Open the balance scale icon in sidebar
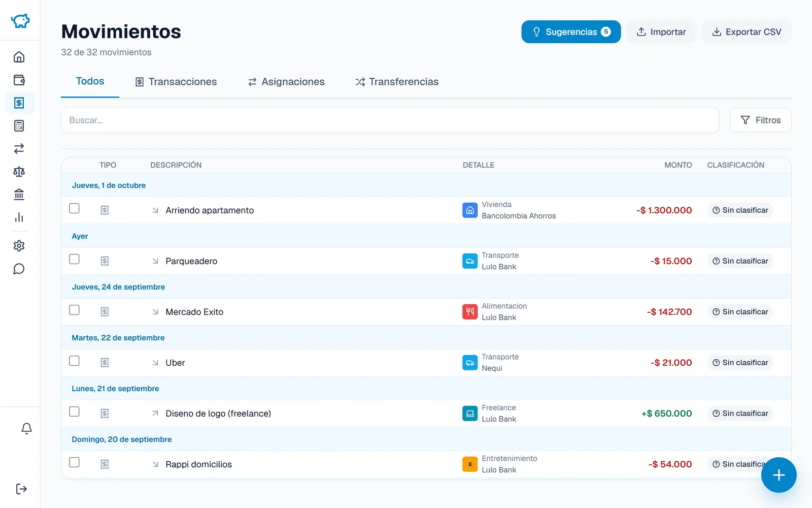 point(19,172)
